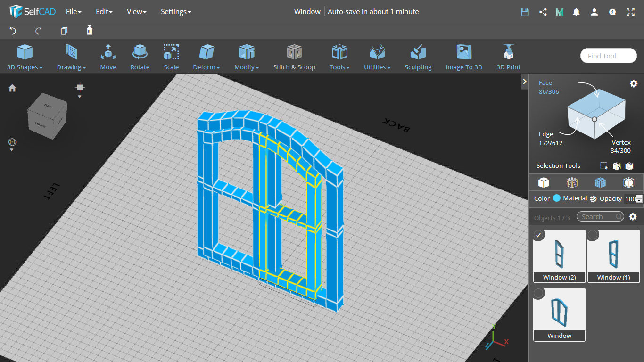Open notifications bell icon
Viewport: 644px width, 362px height.
[576, 12]
